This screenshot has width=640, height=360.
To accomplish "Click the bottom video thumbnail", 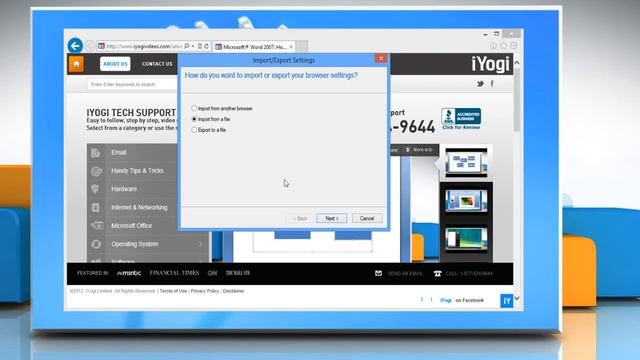I will coord(466,239).
